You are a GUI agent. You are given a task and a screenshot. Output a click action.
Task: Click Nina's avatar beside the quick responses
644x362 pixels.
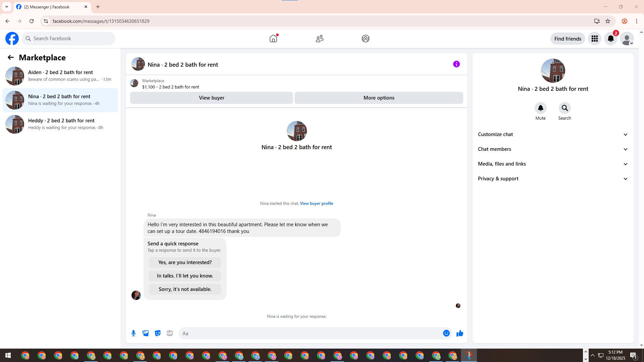tap(136, 295)
